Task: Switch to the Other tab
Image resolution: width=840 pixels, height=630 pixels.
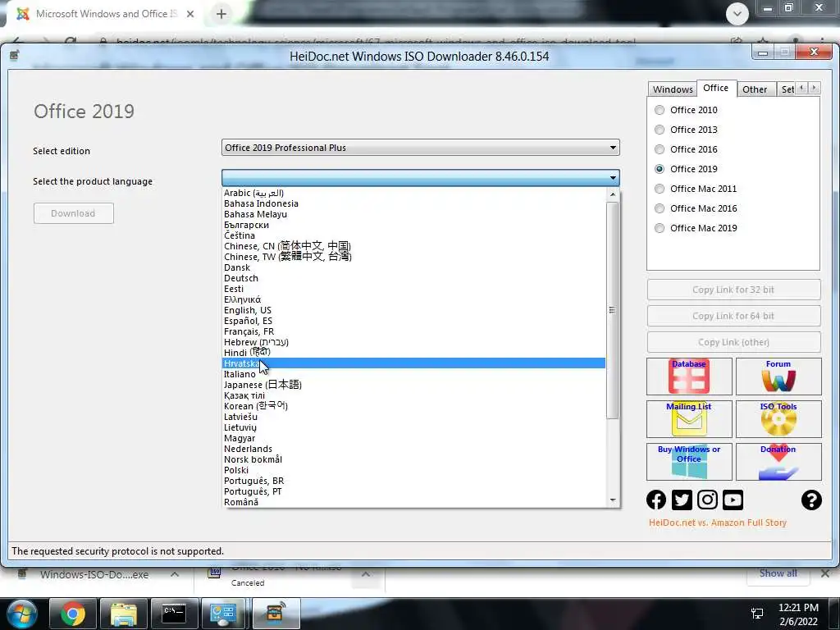Action: pyautogui.click(x=755, y=89)
